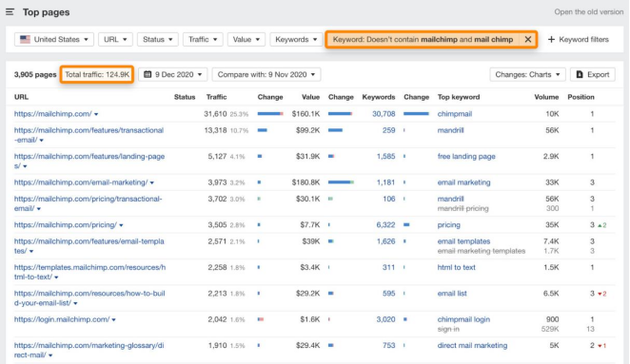This screenshot has height=364, width=630.
Task: Open the hamburger menu beside Top pages
Action: click(10, 12)
